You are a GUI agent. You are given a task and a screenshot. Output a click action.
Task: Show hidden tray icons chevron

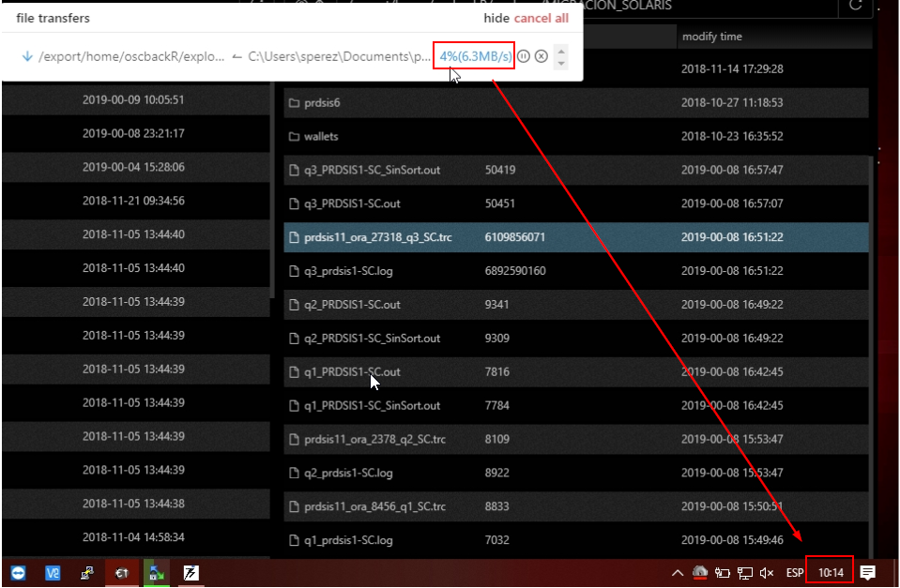[x=678, y=572]
